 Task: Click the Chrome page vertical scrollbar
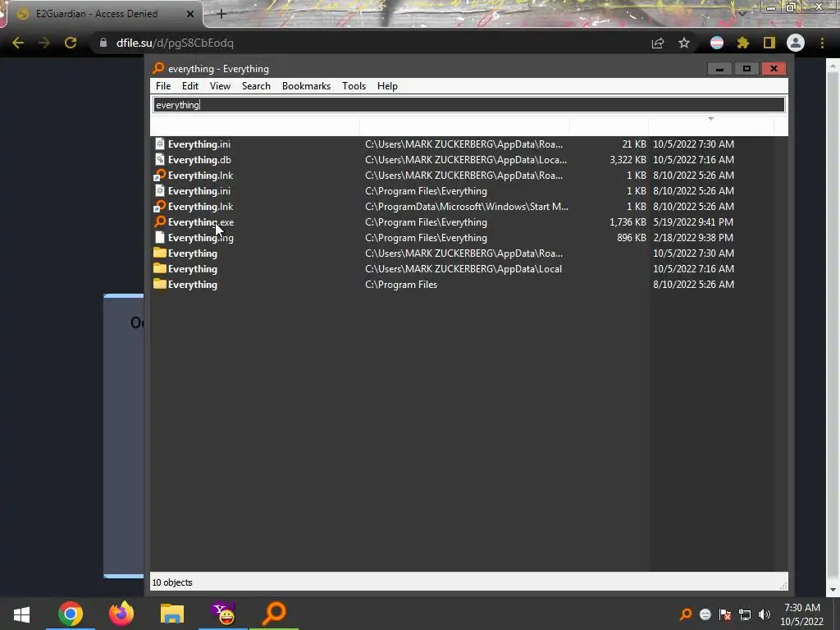point(833,327)
